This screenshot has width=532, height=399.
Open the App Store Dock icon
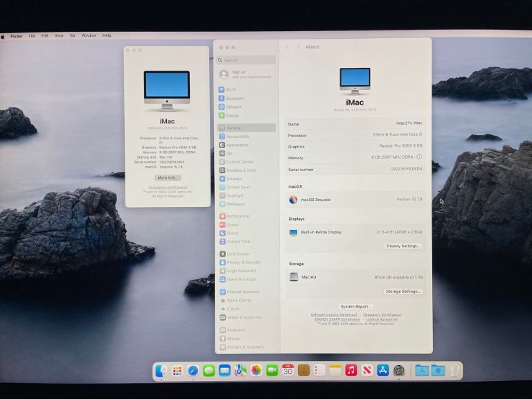click(382, 370)
